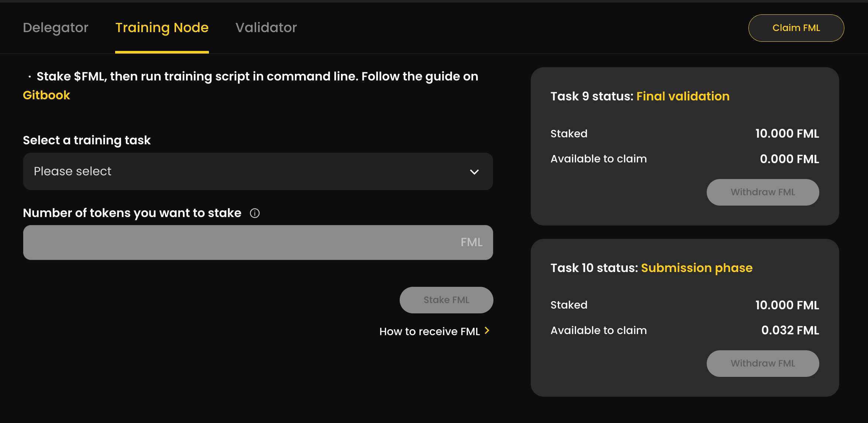Click the yellow arrow after How to receive FML

tap(487, 331)
